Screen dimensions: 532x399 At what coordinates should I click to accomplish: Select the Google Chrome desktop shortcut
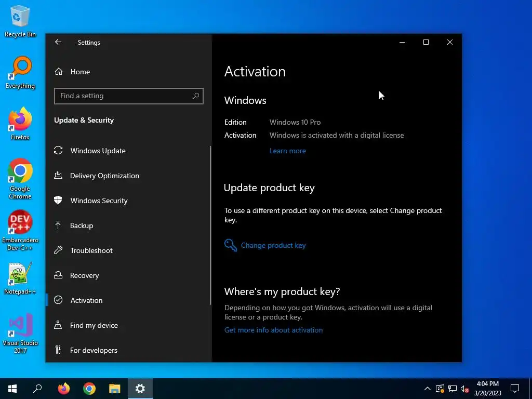[x=20, y=179]
